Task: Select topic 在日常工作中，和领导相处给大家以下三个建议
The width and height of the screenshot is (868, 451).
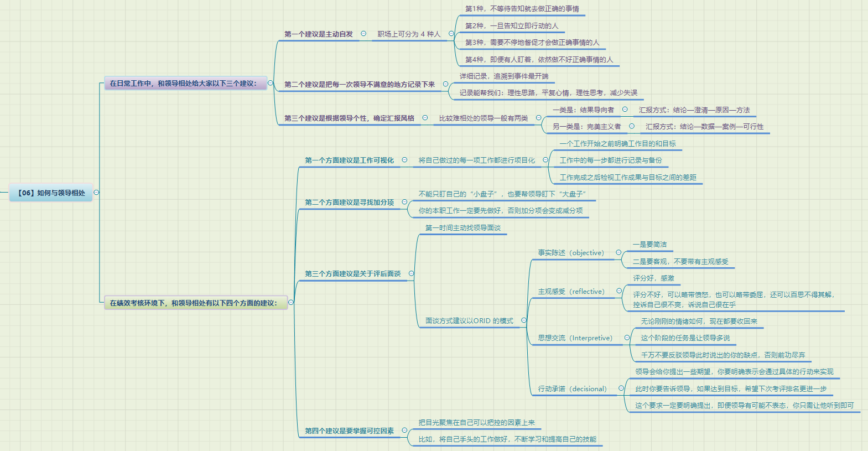Action: [185, 84]
